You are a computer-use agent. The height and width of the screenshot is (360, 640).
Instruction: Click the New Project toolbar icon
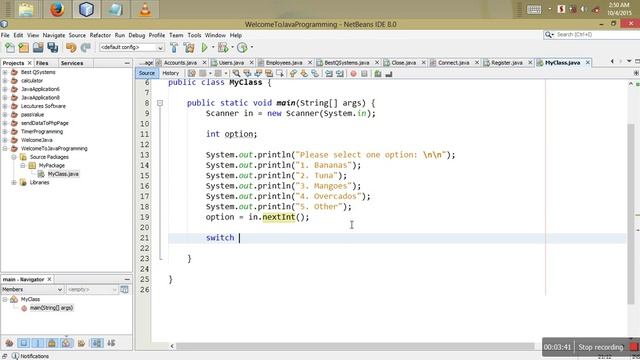point(24,48)
